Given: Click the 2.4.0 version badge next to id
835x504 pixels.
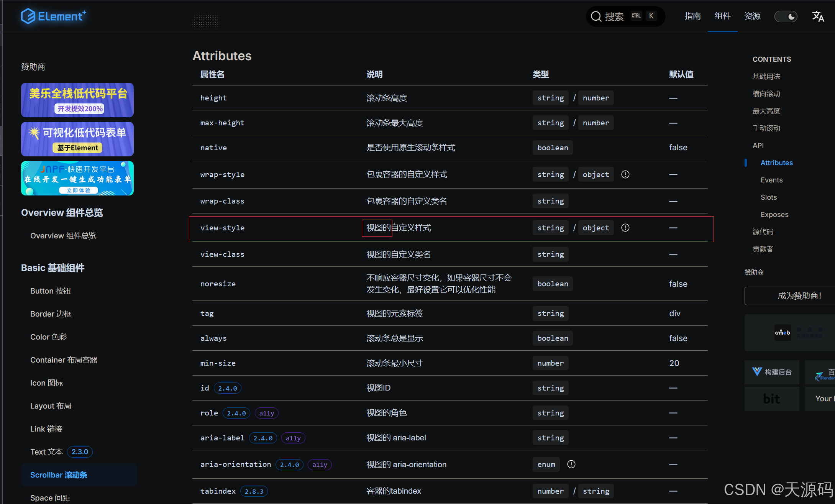Looking at the screenshot, I should pyautogui.click(x=227, y=388).
